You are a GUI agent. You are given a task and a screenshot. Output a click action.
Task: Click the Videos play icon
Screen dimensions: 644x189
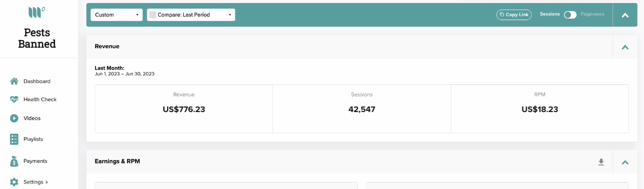click(x=14, y=118)
